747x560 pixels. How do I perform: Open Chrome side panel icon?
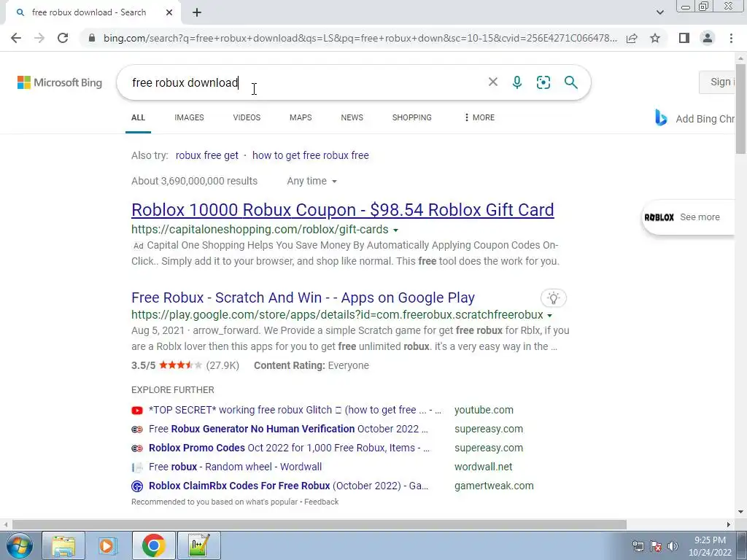[x=684, y=38]
